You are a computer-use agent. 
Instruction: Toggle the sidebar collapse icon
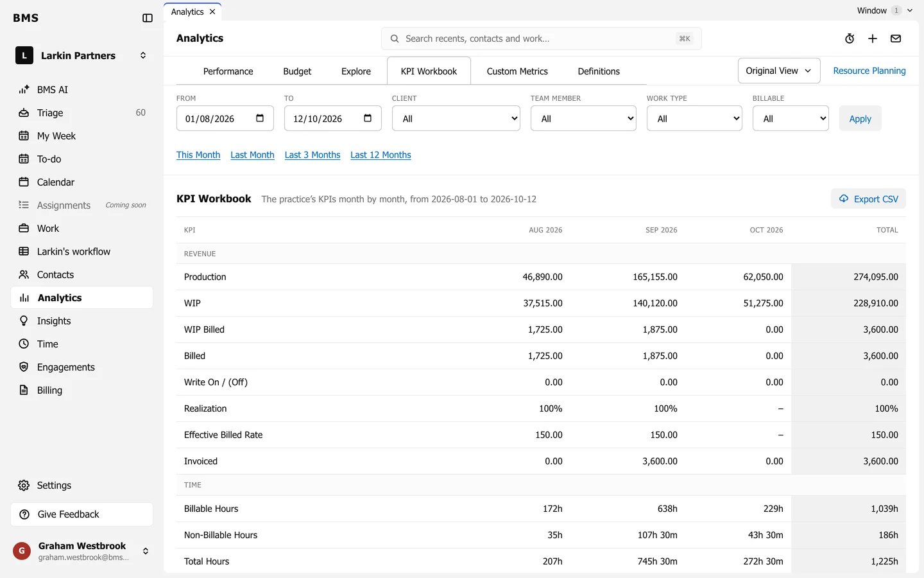click(148, 18)
